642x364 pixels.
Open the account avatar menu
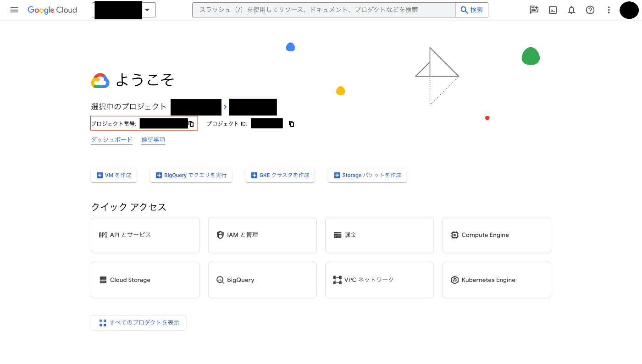tap(629, 10)
